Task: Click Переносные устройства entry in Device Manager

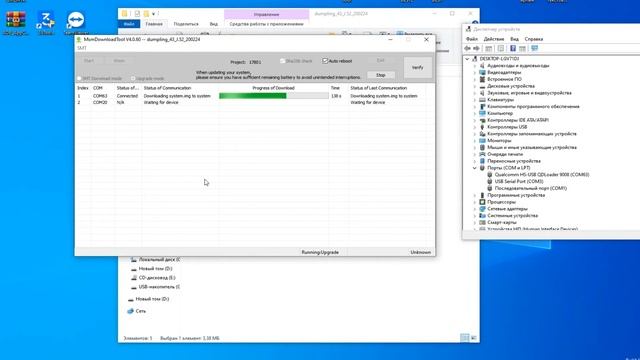Action: tap(514, 161)
